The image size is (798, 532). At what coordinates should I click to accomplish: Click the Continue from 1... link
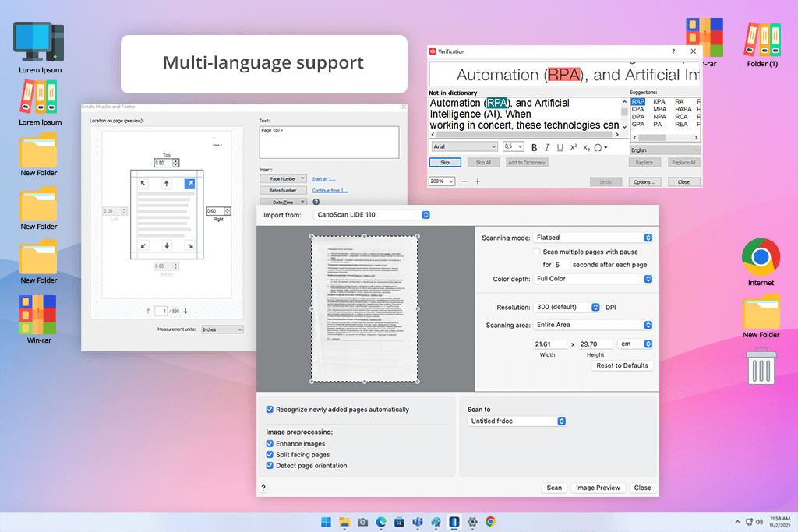[x=330, y=190]
